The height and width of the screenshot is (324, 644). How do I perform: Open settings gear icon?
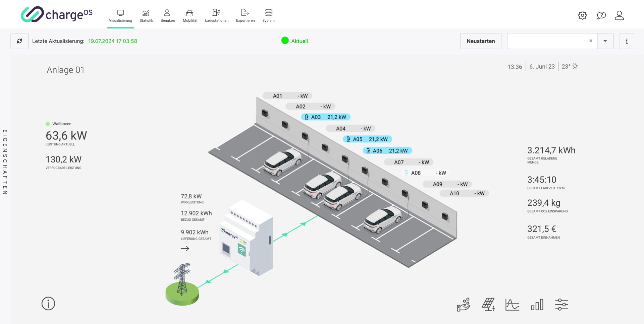pyautogui.click(x=582, y=15)
